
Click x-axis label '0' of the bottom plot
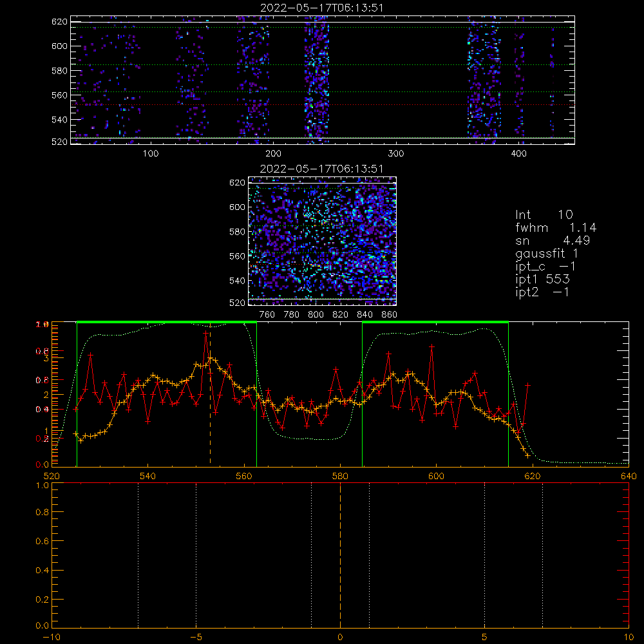point(340,638)
